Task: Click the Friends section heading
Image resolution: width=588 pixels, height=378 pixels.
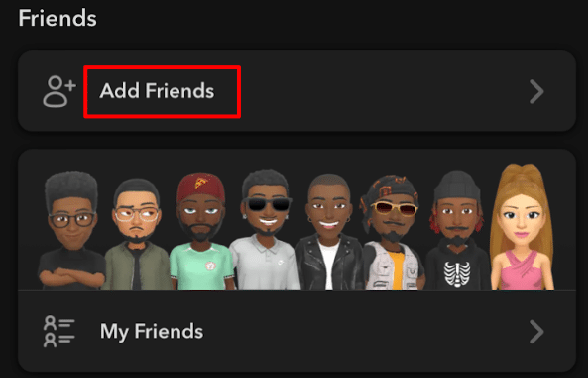Action: 57,18
